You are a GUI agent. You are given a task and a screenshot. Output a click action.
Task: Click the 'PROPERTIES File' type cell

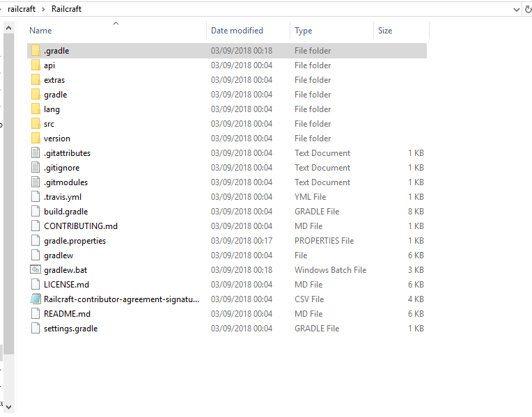coord(324,241)
